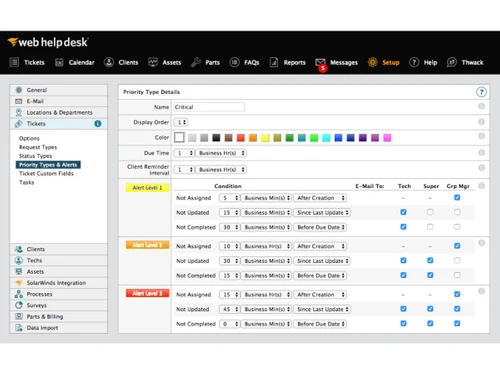Screen dimensions: 500x375
Task: Toggle Super checkbox for Alert Level 3 Not Completed
Action: [430, 323]
